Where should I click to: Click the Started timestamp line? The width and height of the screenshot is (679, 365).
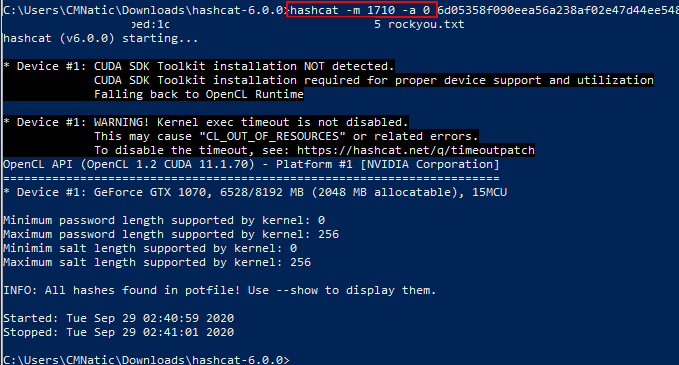click(x=118, y=318)
